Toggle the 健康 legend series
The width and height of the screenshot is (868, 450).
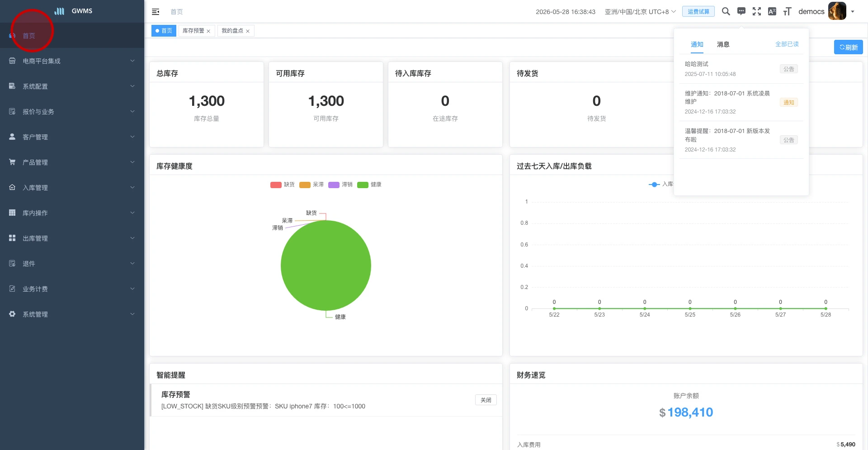(369, 185)
